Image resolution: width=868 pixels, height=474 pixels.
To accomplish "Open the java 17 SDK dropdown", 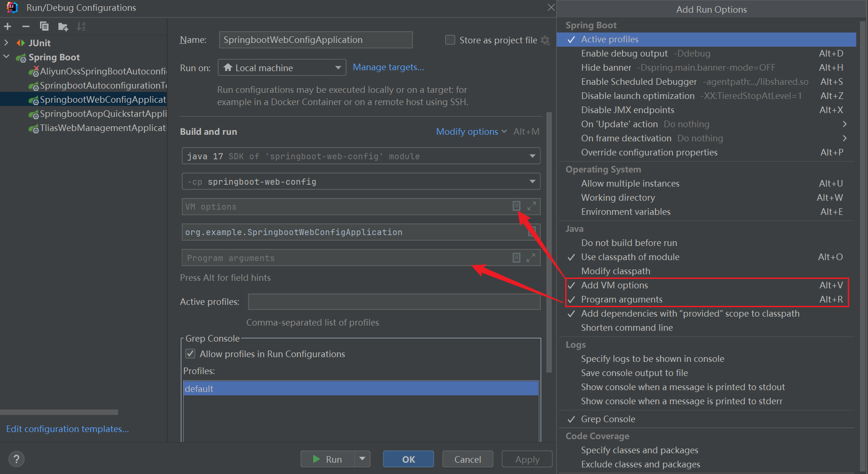I will tap(361, 156).
